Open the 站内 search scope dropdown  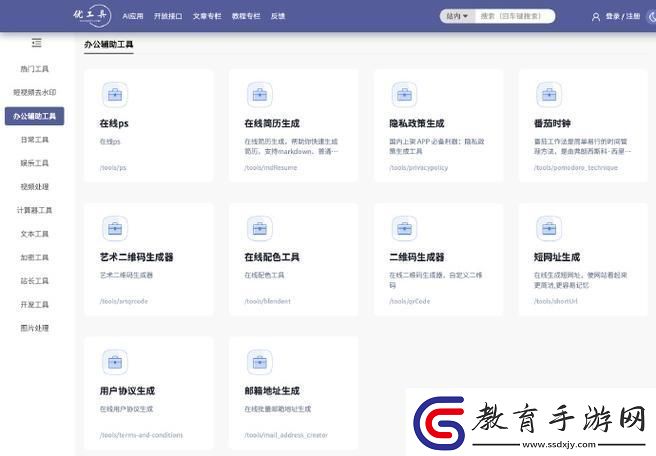tap(457, 16)
